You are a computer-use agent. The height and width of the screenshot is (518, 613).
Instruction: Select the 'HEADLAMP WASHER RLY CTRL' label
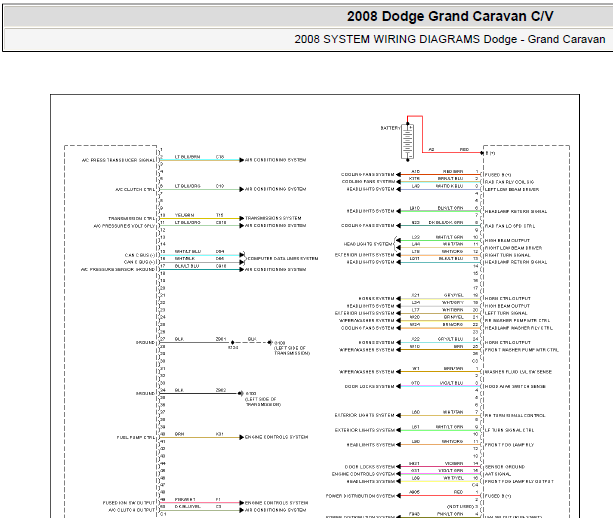click(x=519, y=328)
